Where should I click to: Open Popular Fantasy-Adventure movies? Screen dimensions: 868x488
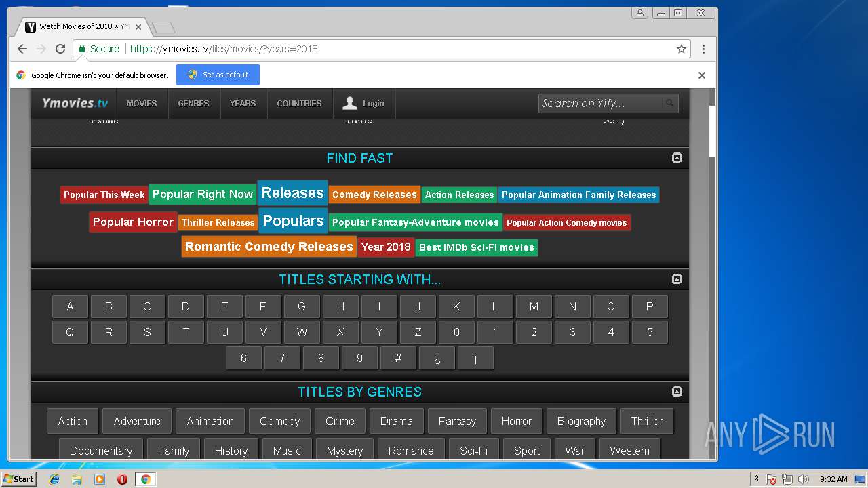(416, 222)
